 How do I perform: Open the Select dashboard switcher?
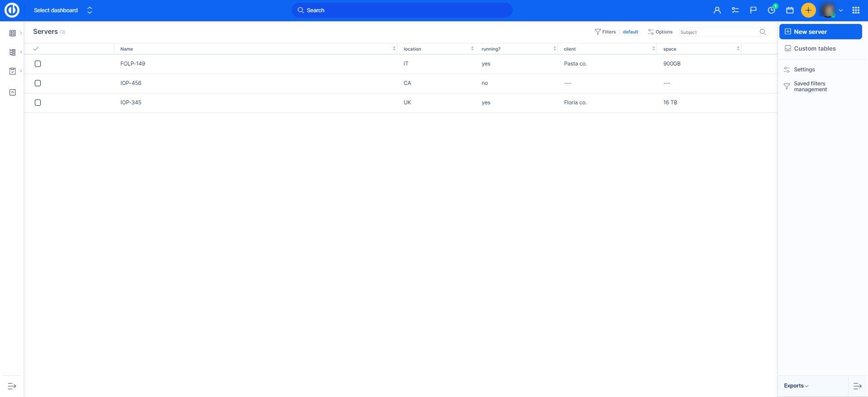[63, 10]
